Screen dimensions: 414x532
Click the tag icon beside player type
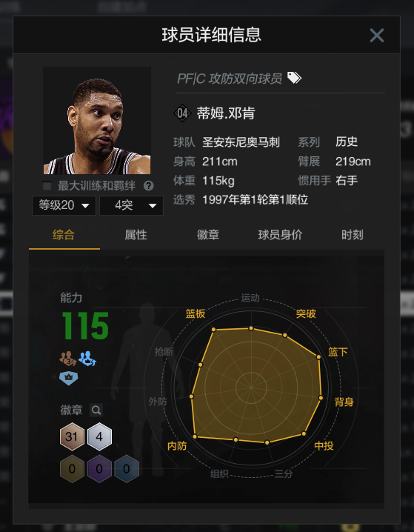(294, 78)
